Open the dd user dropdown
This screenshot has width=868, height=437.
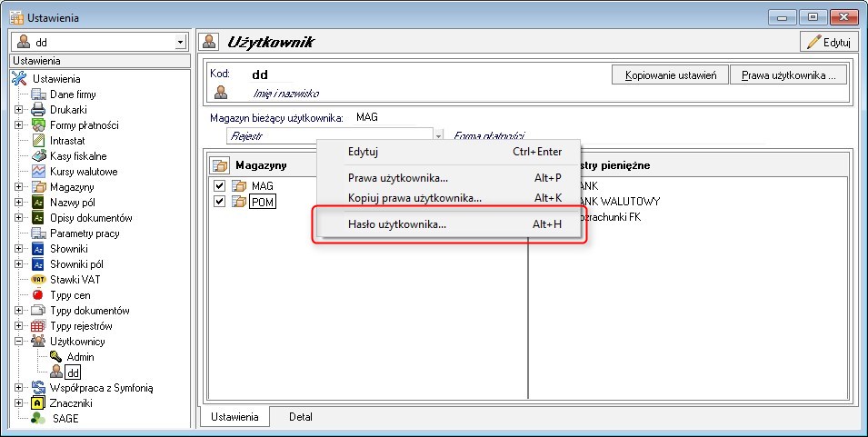point(180,42)
